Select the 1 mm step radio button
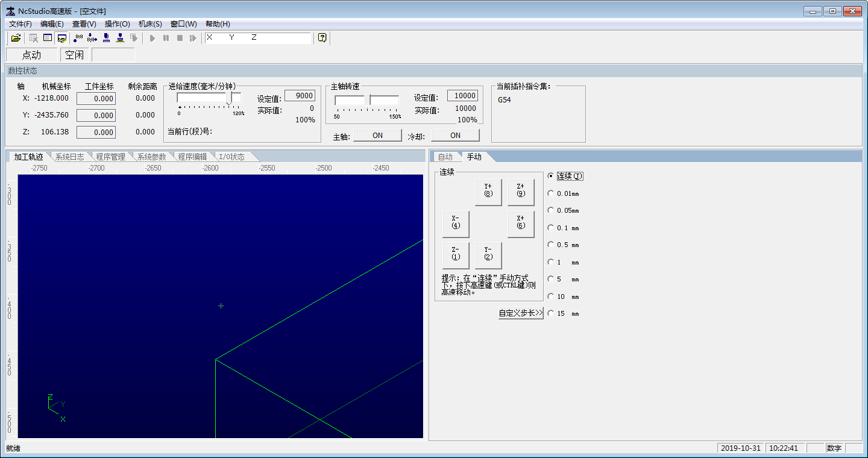868x458 pixels. 550,262
